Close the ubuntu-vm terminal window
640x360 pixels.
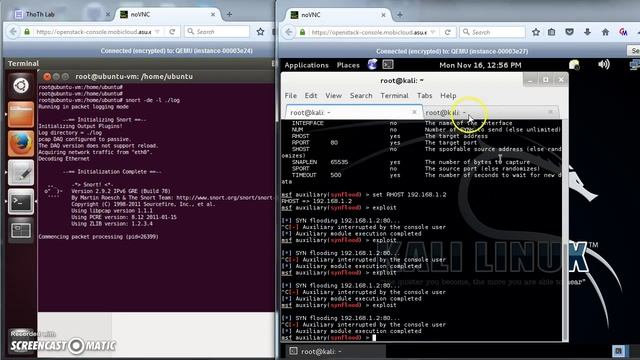[x=47, y=76]
